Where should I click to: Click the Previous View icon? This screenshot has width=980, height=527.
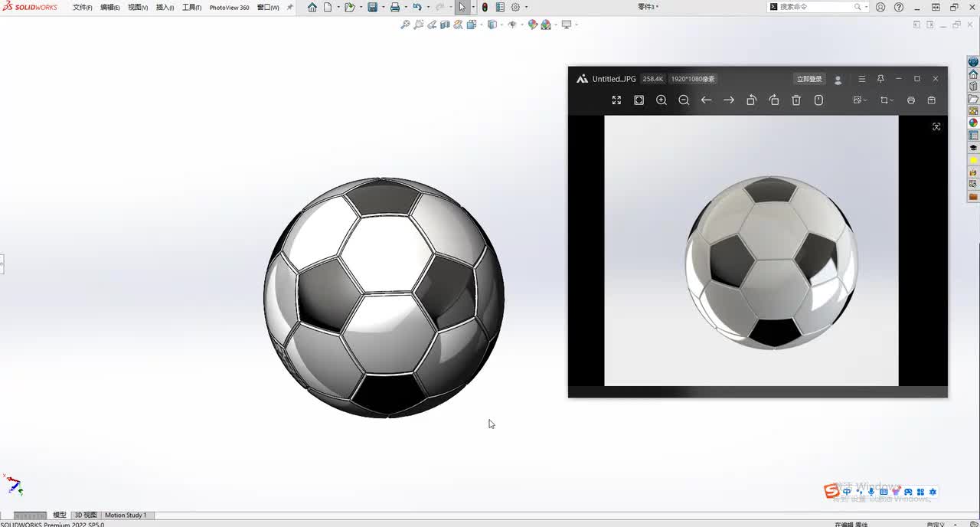(432, 25)
